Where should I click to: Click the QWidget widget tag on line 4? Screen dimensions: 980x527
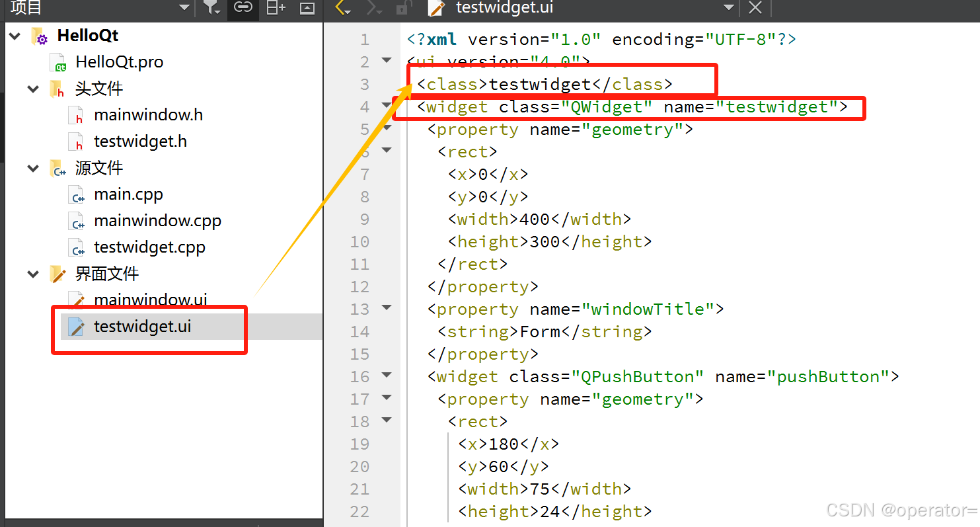(632, 107)
